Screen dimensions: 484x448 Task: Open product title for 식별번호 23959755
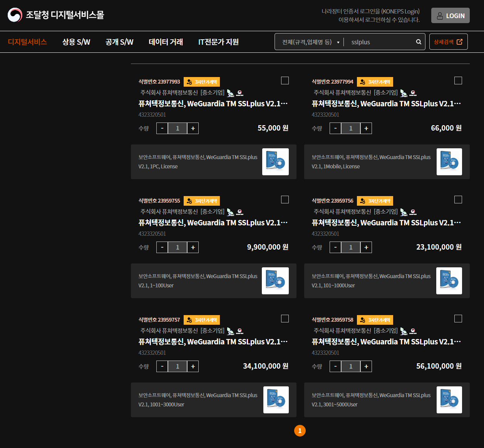[x=213, y=223]
